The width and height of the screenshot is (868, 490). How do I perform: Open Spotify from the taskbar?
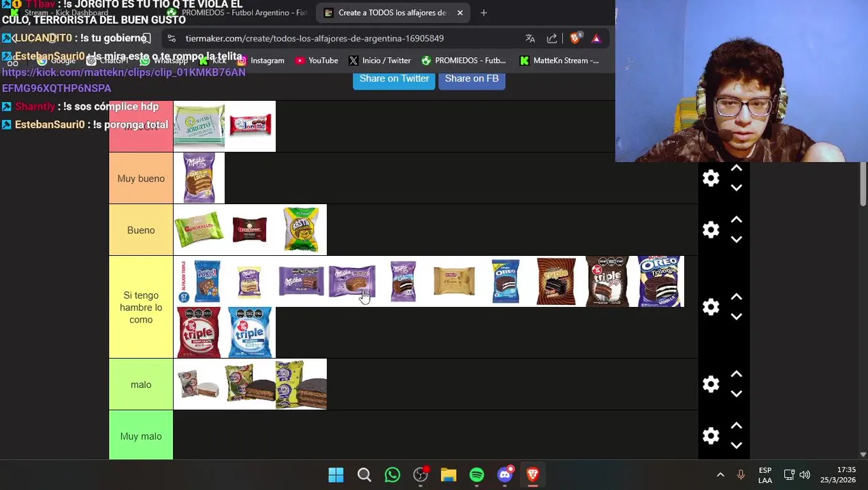click(477, 475)
